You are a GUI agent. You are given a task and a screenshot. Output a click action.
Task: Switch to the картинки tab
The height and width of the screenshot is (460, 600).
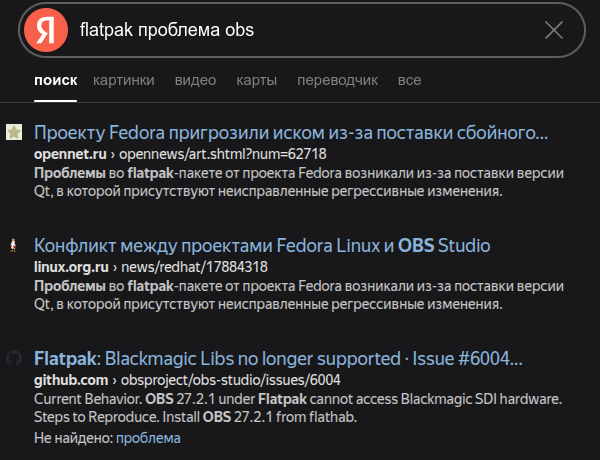point(124,80)
